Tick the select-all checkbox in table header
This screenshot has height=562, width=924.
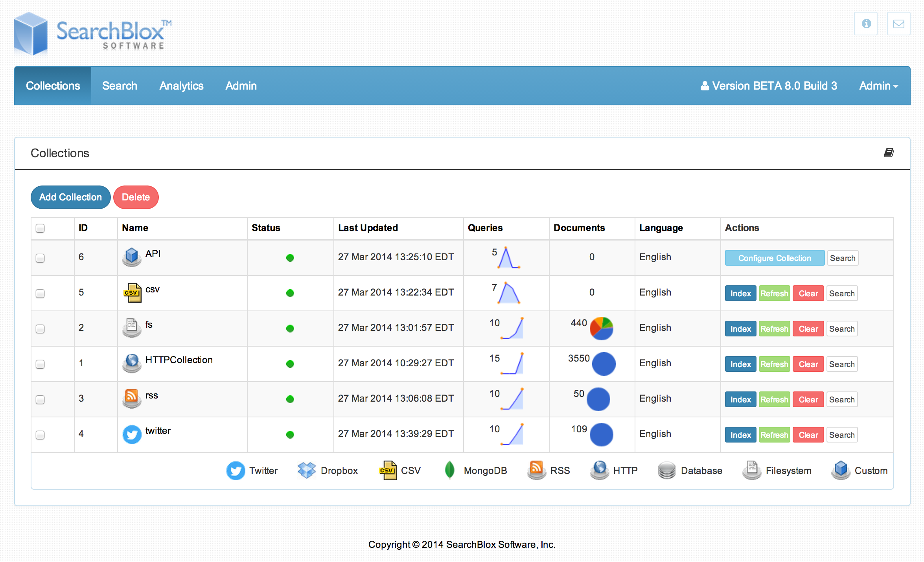40,228
